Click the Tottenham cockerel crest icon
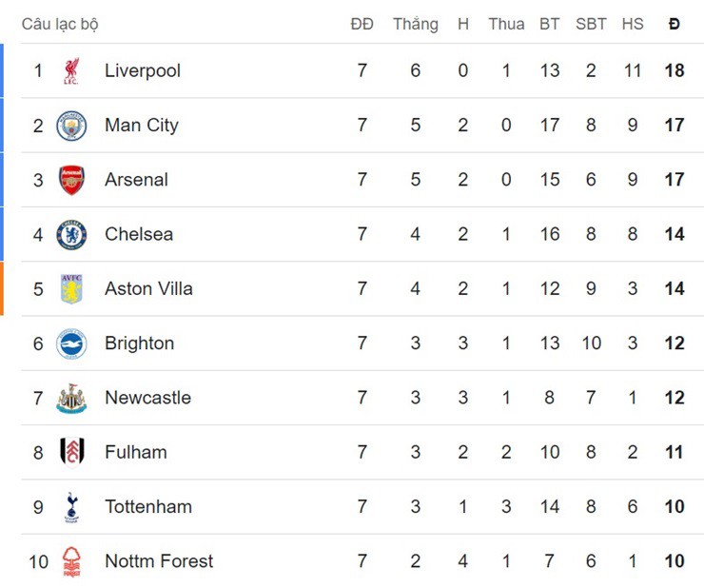704x588 pixels. tap(71, 507)
